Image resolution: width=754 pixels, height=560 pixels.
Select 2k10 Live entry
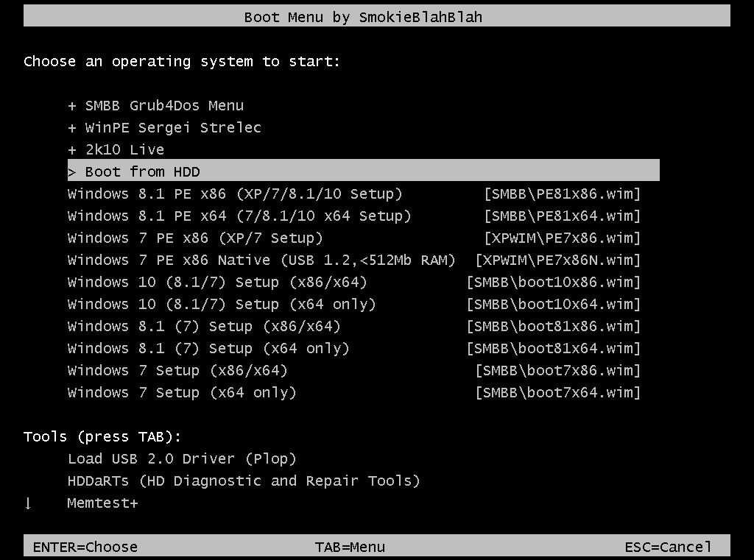(x=124, y=150)
